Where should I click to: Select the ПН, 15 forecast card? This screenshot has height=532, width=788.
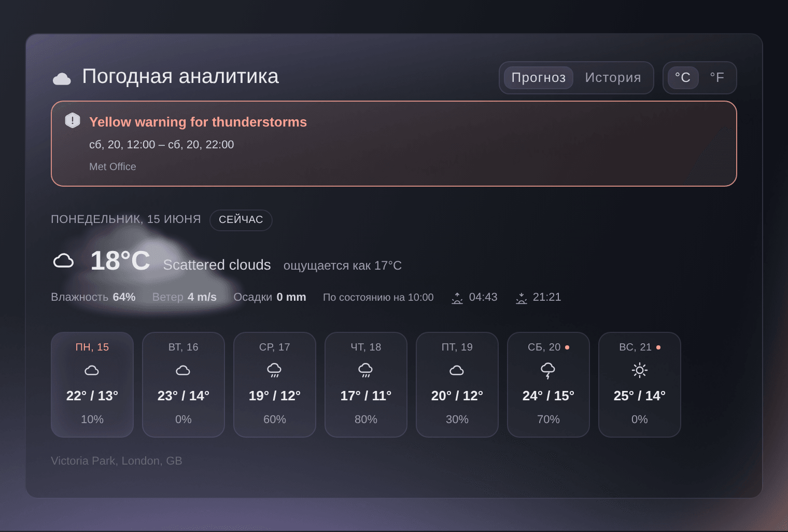coord(92,385)
